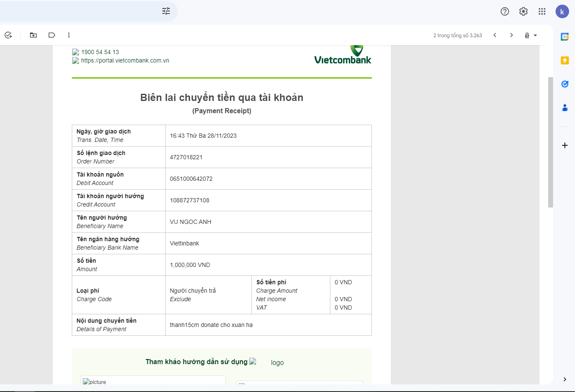
Task: Open Google Keep side panel
Action: pyautogui.click(x=564, y=60)
